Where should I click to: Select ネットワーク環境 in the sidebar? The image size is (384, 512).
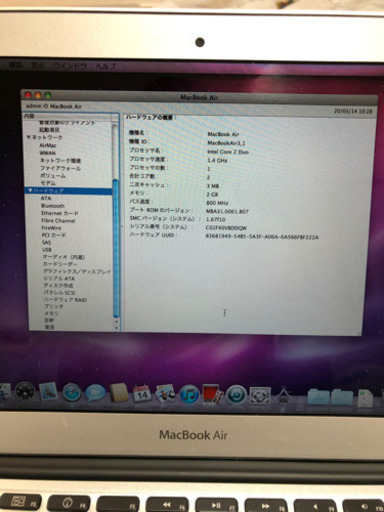pos(60,161)
